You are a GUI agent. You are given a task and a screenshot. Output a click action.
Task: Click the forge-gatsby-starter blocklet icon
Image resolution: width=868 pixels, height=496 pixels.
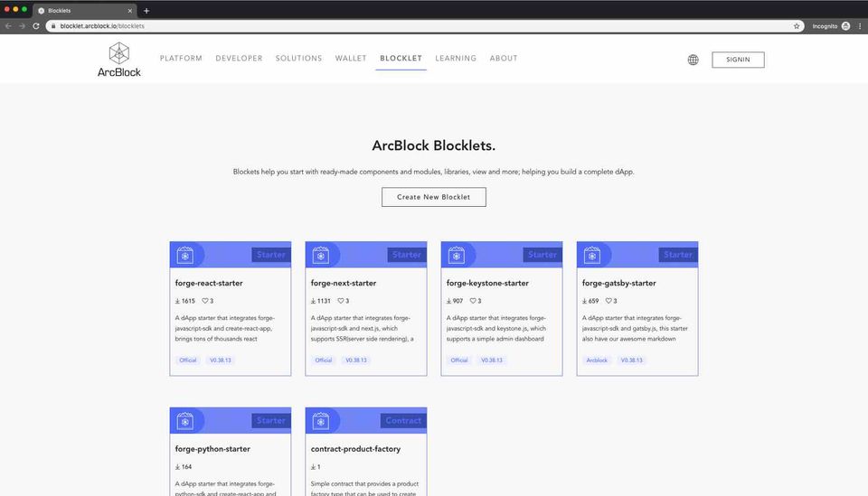[592, 255]
